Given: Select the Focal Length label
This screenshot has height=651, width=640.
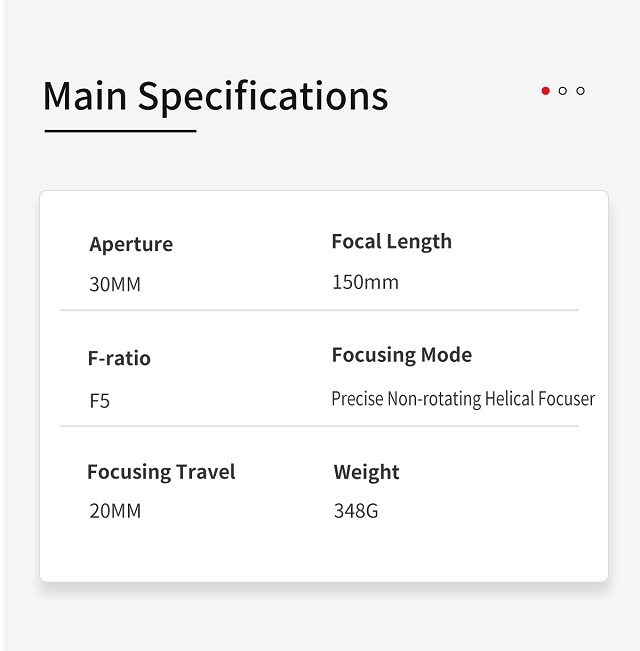Looking at the screenshot, I should pyautogui.click(x=391, y=242).
